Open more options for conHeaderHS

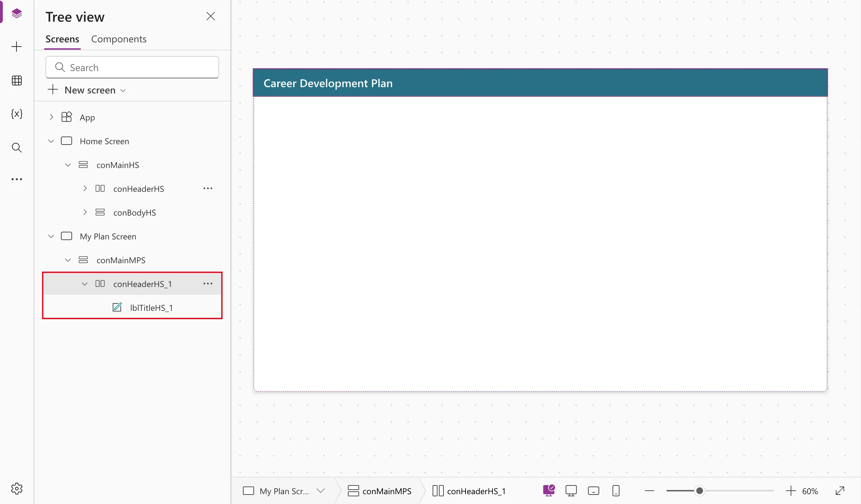point(208,188)
